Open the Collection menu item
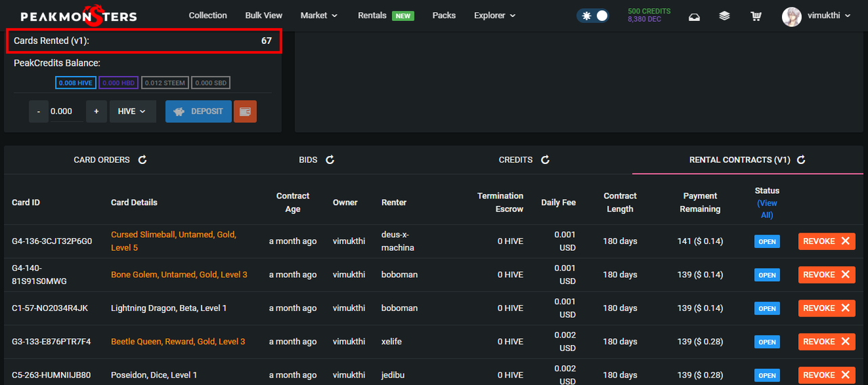Viewport: 868px width, 385px height. (208, 16)
